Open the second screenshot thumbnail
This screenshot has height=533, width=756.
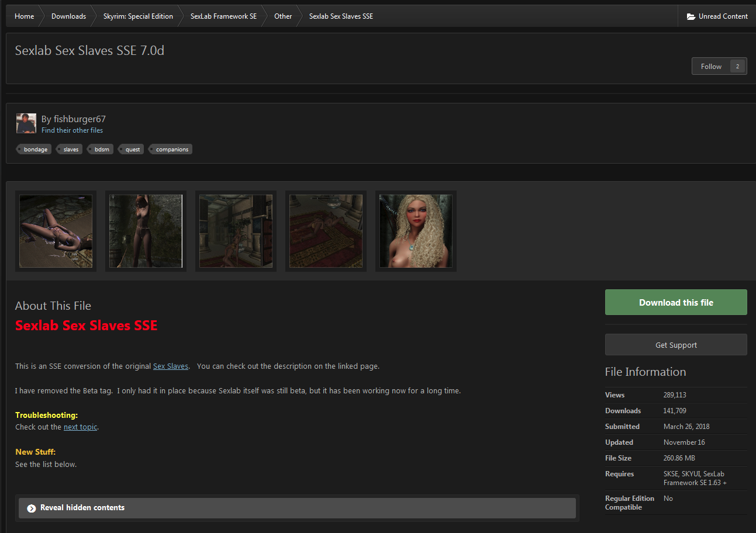(146, 231)
